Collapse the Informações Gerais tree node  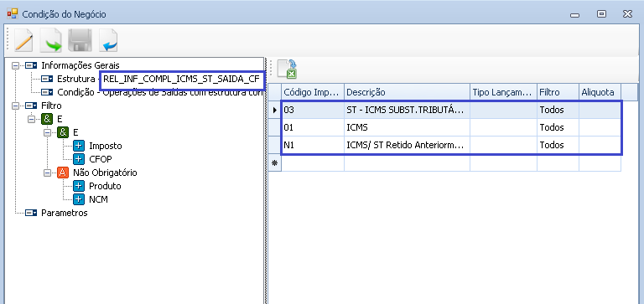pyautogui.click(x=16, y=65)
